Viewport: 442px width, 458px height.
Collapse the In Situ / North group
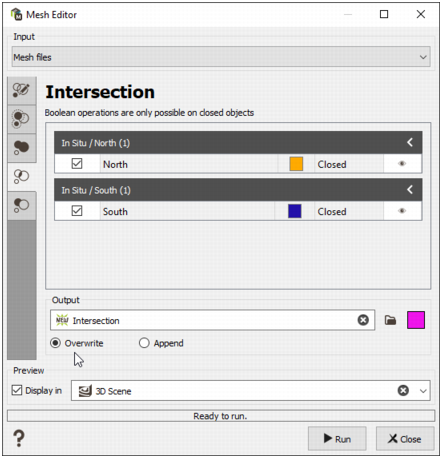(410, 143)
